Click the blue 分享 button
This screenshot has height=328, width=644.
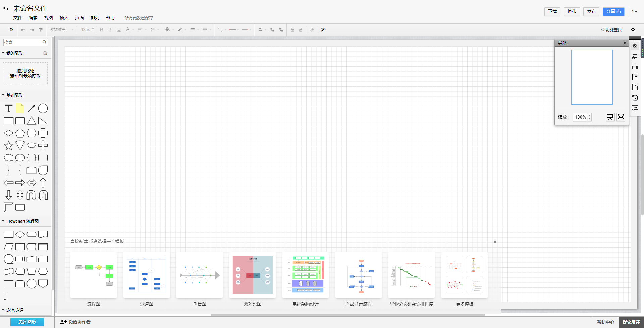(613, 11)
